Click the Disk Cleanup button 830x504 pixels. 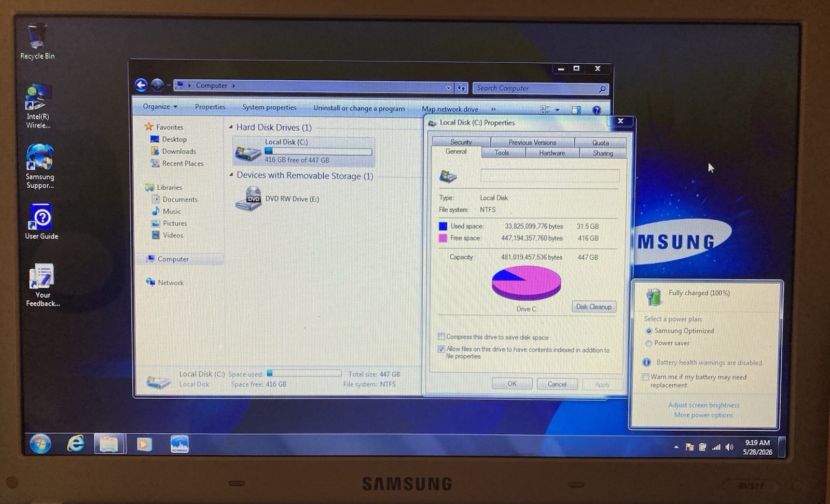coord(593,306)
